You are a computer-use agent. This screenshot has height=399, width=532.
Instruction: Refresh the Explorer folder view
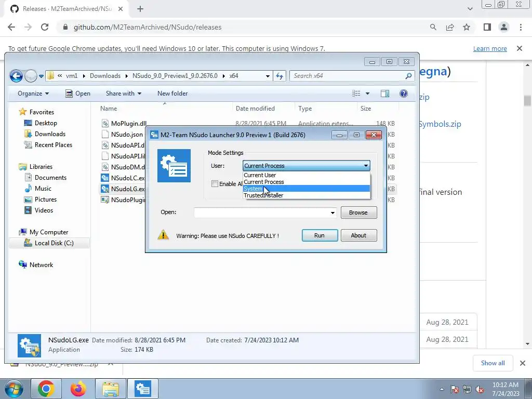pyautogui.click(x=280, y=76)
